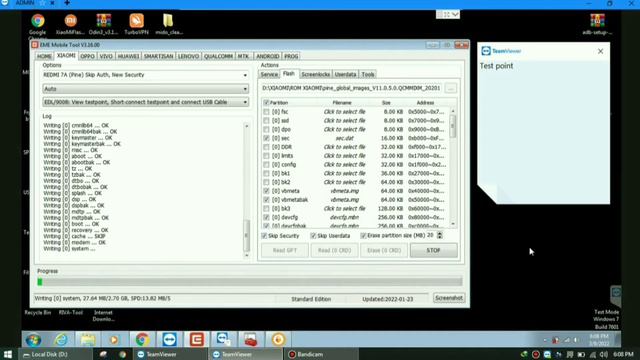This screenshot has height=360, width=640.
Task: Toggle Erase partition size checkbox
Action: 363,236
